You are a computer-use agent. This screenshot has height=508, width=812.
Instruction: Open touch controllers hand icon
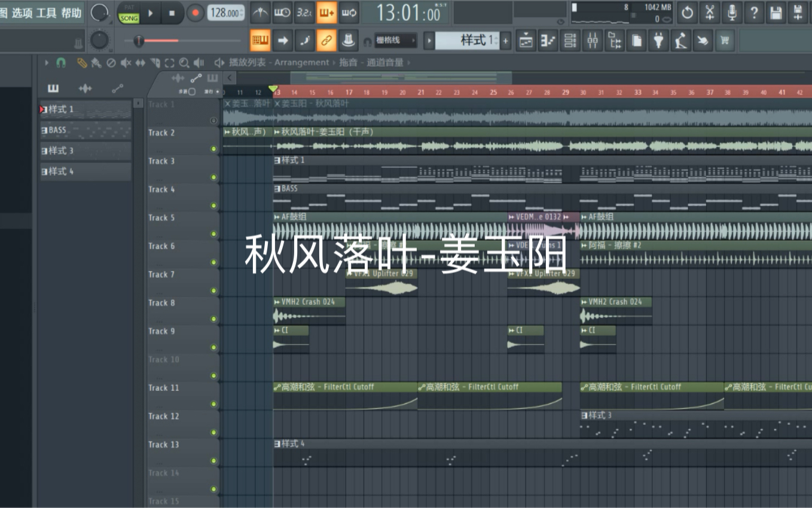[703, 40]
